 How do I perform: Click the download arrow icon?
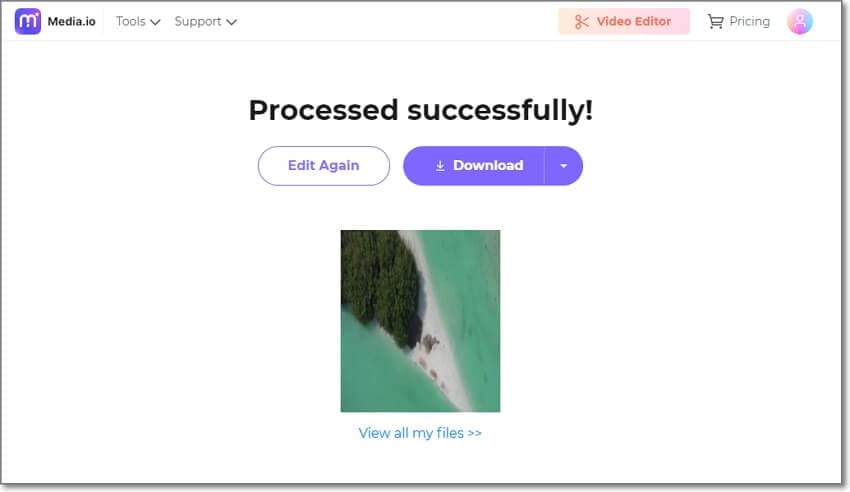440,166
